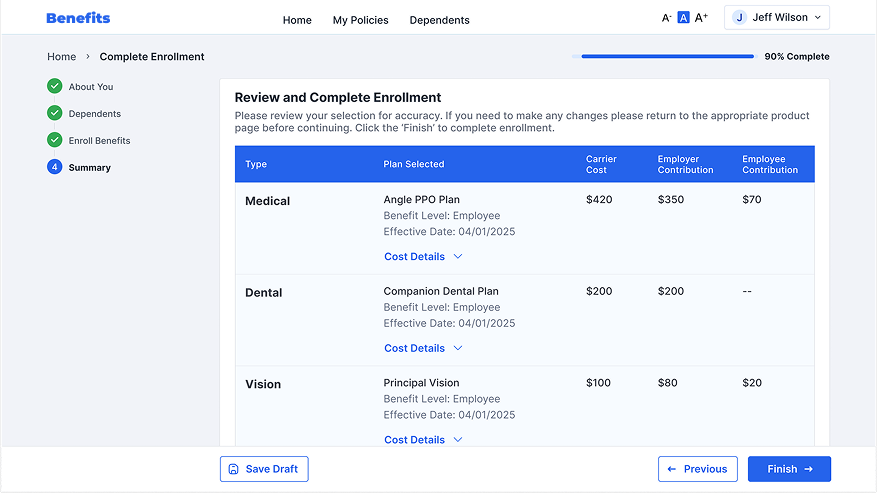Open the Jeff Wilson user dropdown
Viewport: 877px width, 494px height.
click(x=776, y=18)
